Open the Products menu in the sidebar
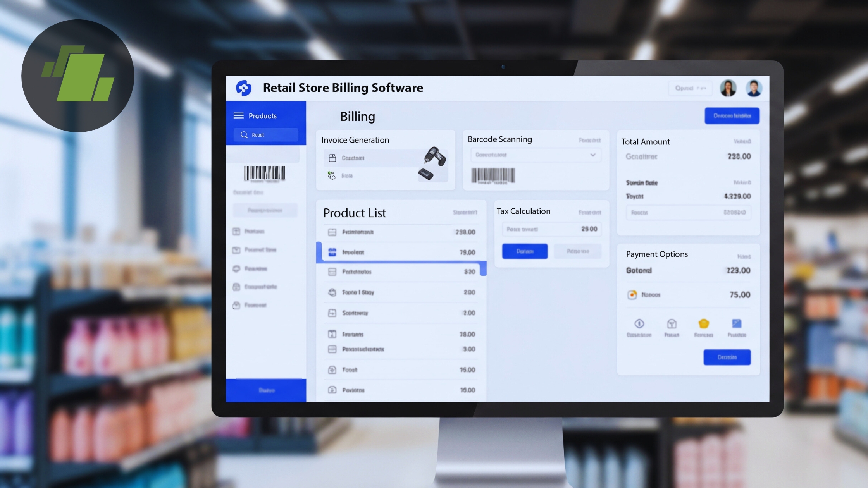Viewport: 868px width, 488px height. pyautogui.click(x=263, y=116)
